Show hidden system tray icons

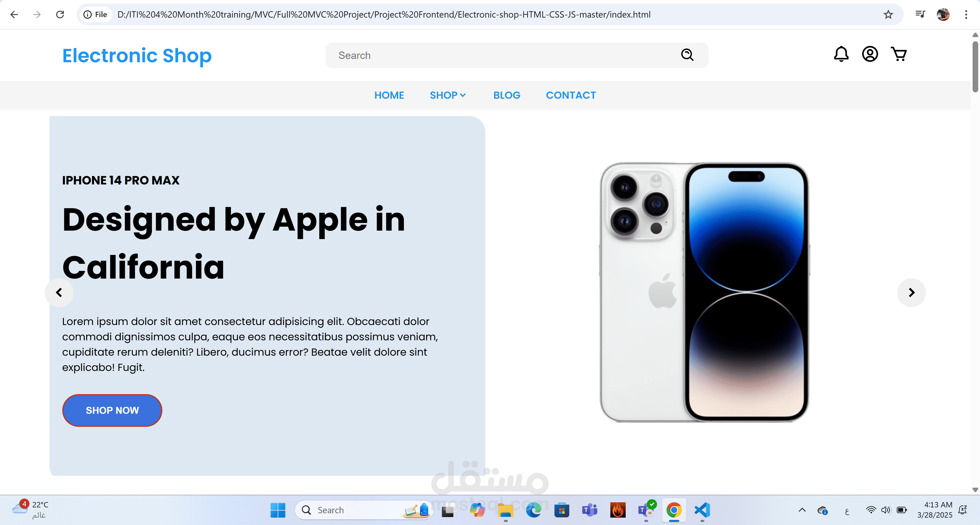pos(802,510)
